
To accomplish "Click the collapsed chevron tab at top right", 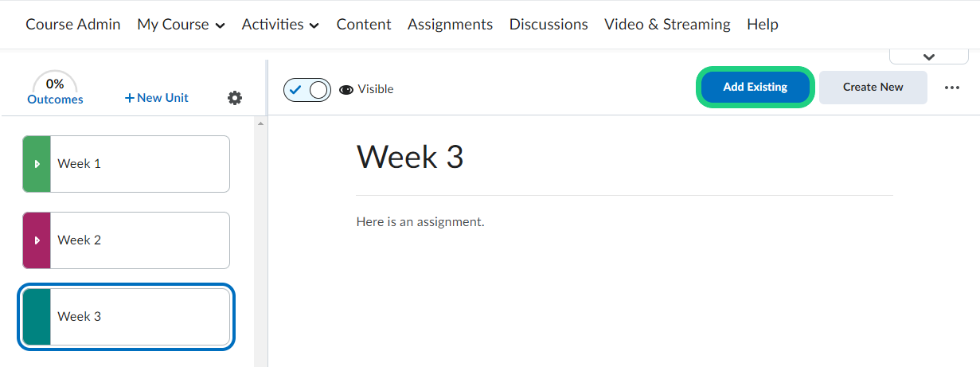I will click(x=928, y=57).
